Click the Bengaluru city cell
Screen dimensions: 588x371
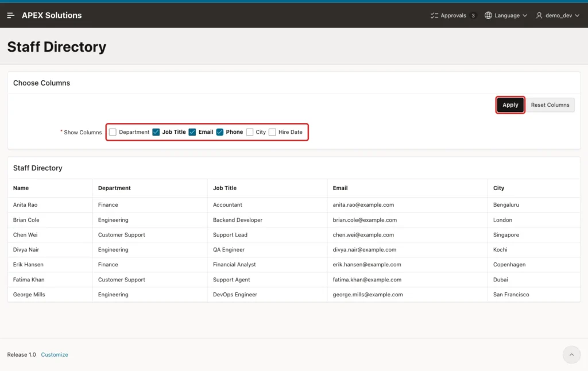point(534,205)
